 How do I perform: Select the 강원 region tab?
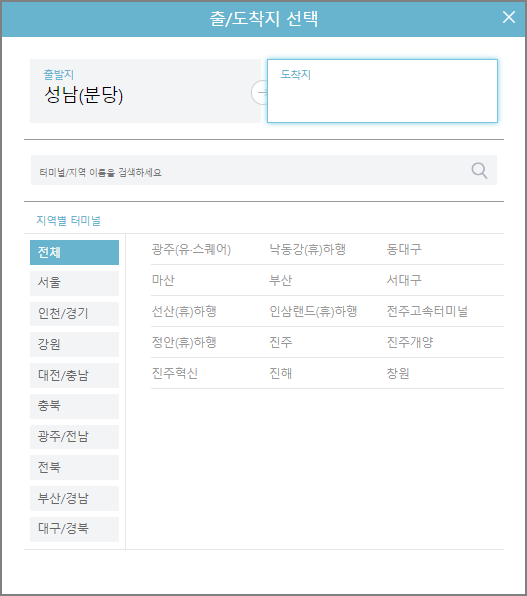tap(74, 345)
